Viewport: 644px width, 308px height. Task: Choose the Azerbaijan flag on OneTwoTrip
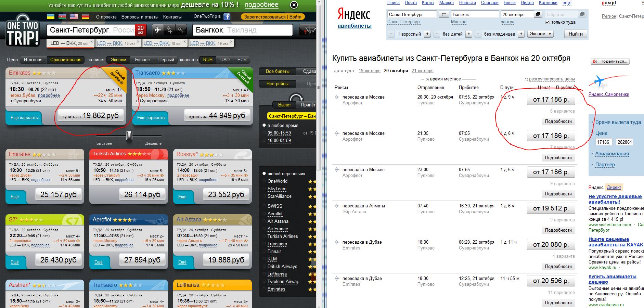[62, 16]
